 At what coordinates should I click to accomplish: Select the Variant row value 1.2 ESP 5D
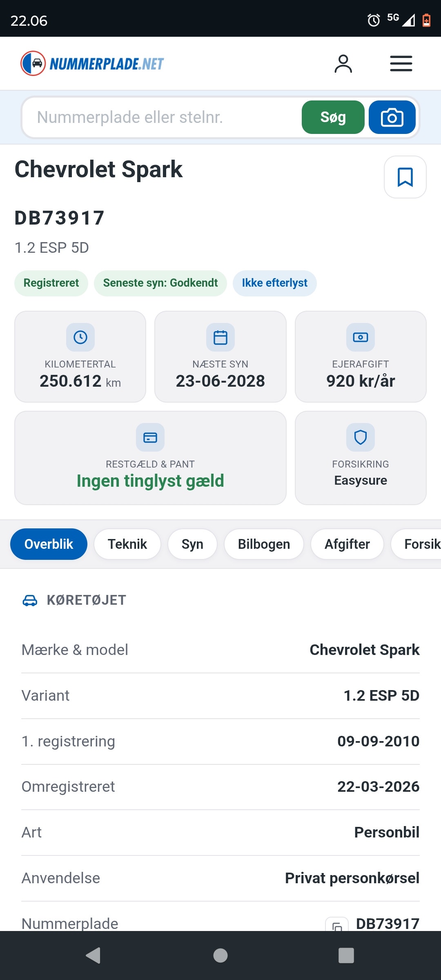[382, 695]
